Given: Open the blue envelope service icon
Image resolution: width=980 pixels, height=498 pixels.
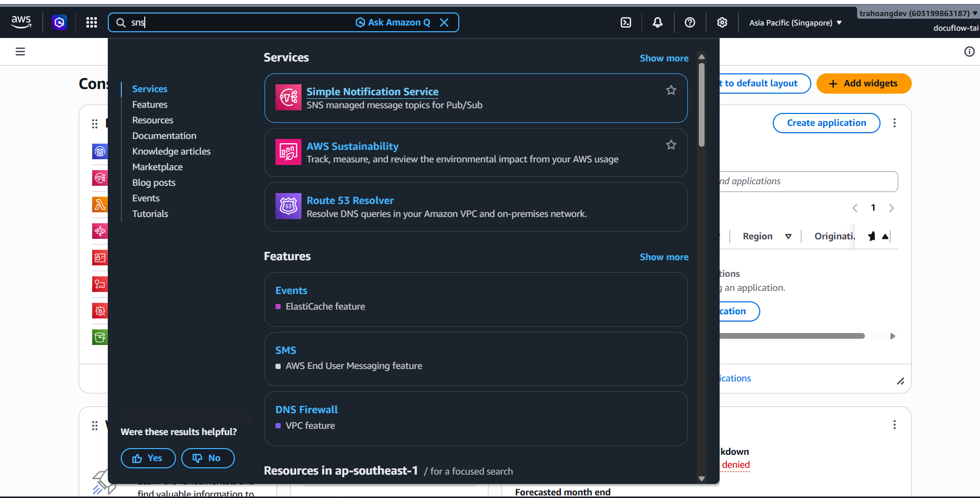Looking at the screenshot, I should click(x=100, y=151).
